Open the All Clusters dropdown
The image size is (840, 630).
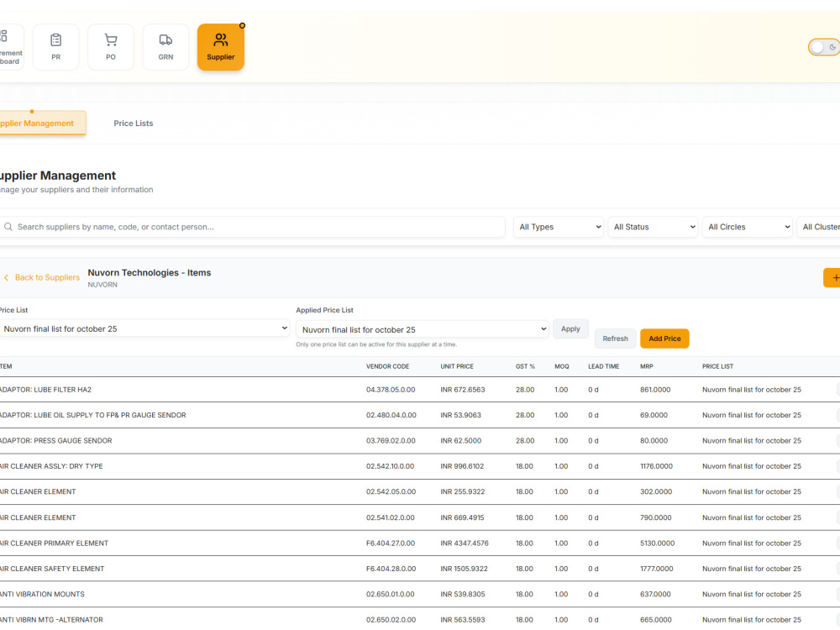pyautogui.click(x=818, y=227)
